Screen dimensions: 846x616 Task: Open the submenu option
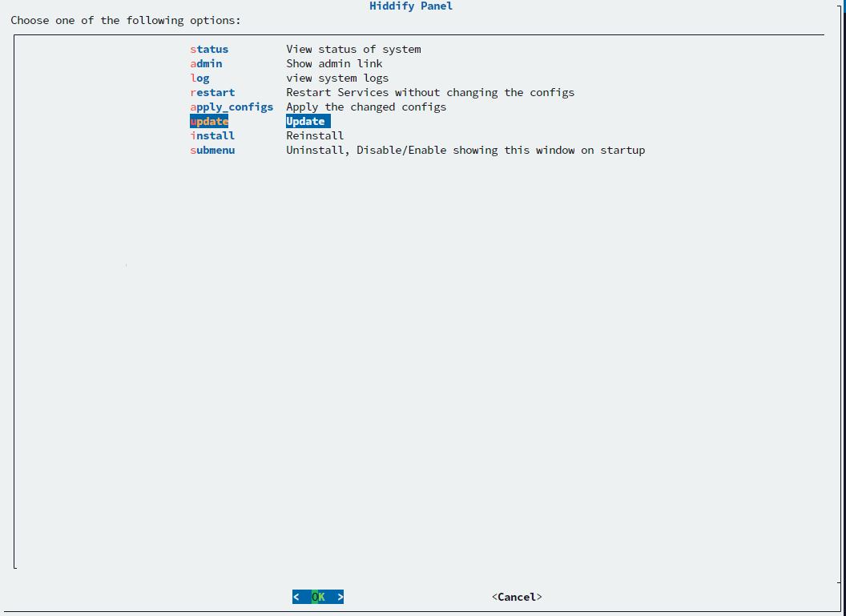pyautogui.click(x=212, y=150)
